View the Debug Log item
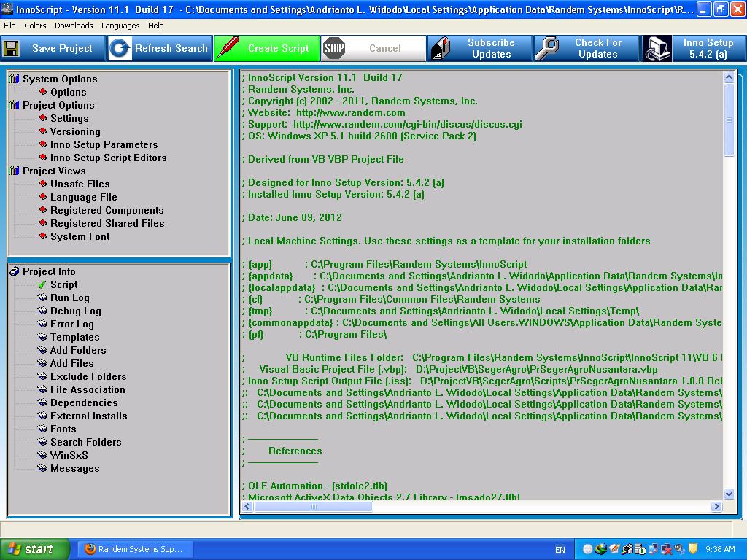Screen dimensions: 747x560 tap(76, 311)
